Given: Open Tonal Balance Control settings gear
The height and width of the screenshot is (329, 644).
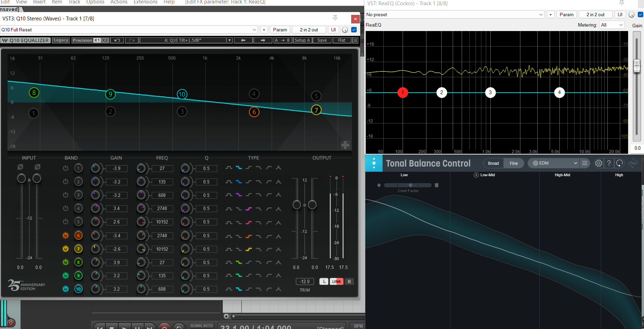Looking at the screenshot, I should tap(599, 163).
